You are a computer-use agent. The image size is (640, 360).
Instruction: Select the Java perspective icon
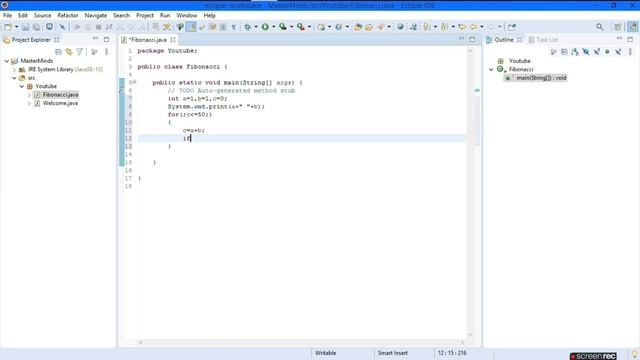click(632, 27)
